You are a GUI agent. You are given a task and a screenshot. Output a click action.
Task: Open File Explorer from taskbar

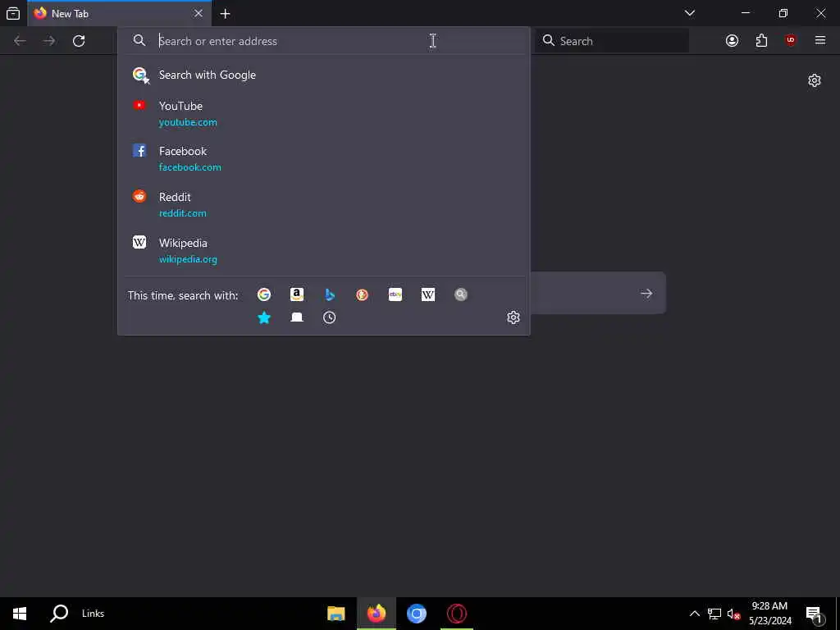[336, 614]
